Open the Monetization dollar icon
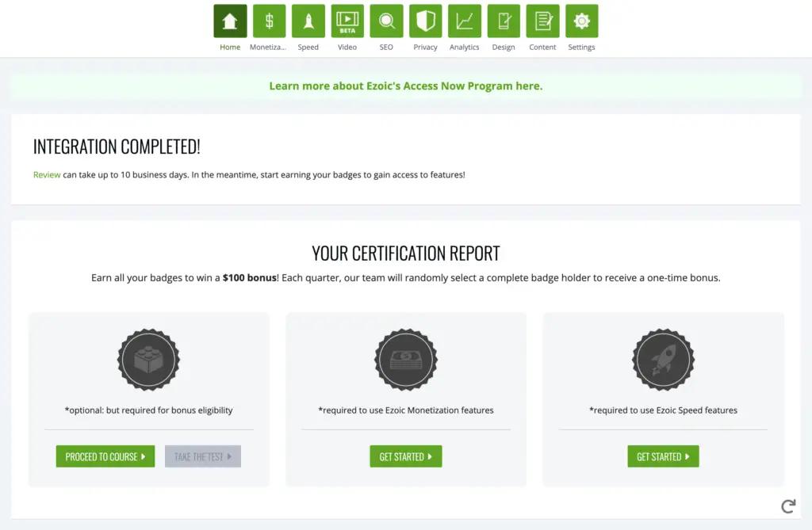812x530 pixels. tap(270, 21)
